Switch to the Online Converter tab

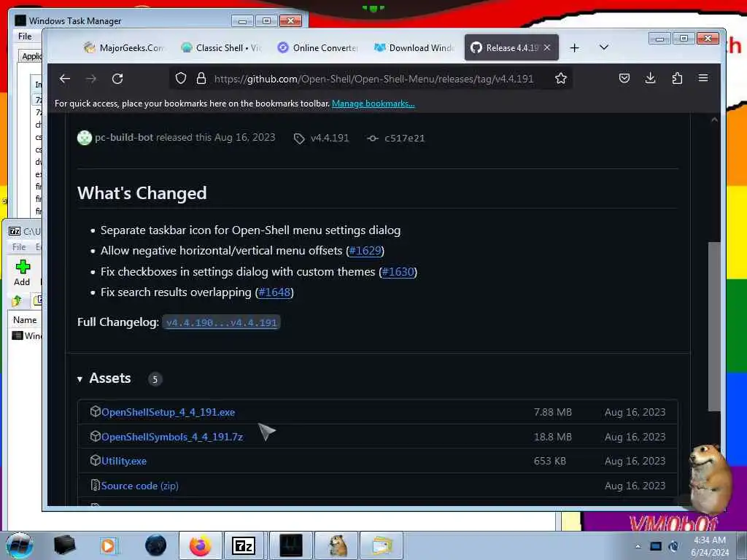tap(318, 47)
